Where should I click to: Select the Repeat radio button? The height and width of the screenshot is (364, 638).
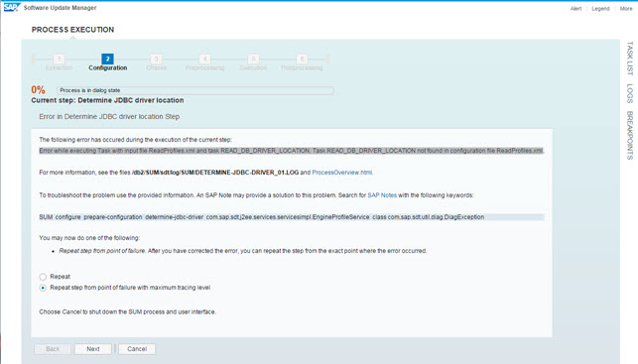coord(43,277)
